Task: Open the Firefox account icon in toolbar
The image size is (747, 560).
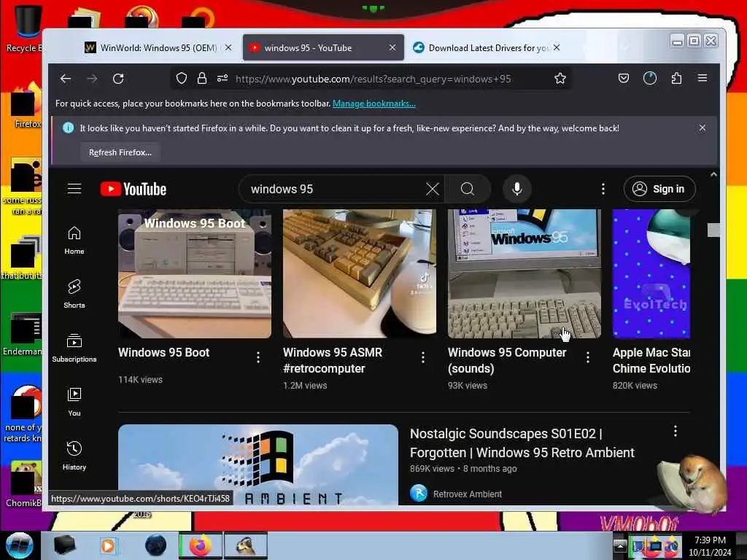Action: [x=650, y=79]
